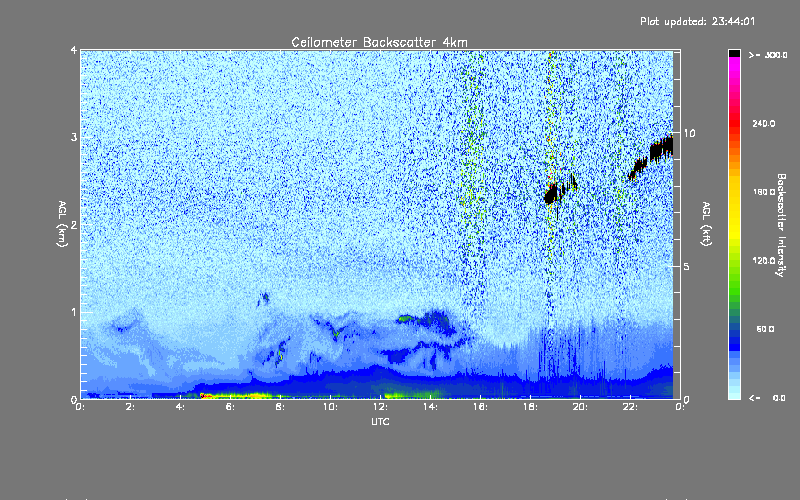This screenshot has height=500, width=800.
Task: Click the '6:' tick on the UTC axis
Action: click(x=230, y=407)
